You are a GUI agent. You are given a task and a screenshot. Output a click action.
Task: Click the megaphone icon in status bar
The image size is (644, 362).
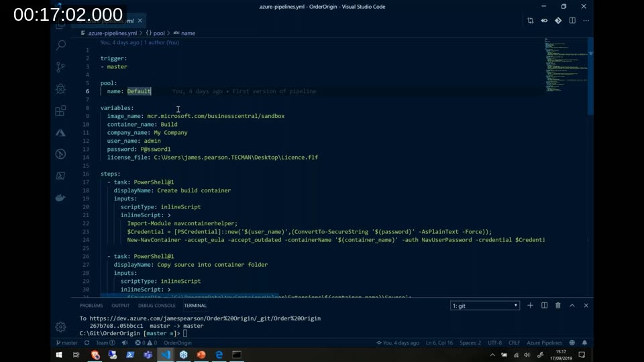coord(125,343)
